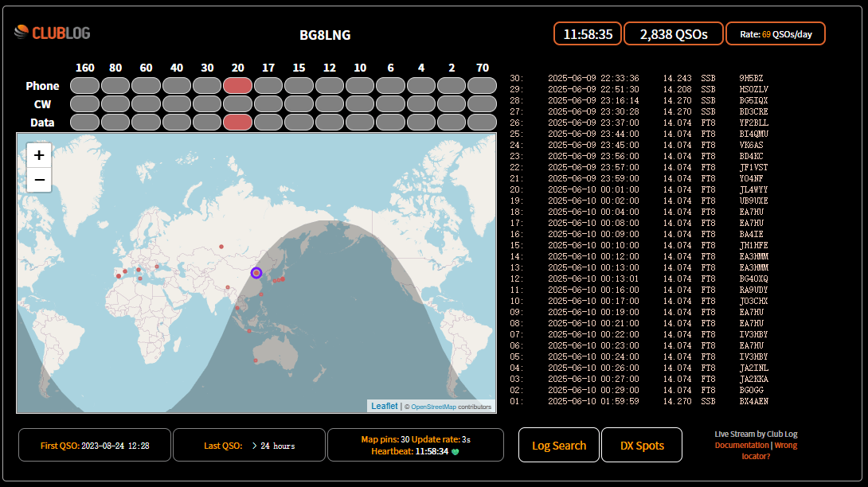This screenshot has width=868, height=487.
Task: Toggle the 20m Data filter pill
Action: tap(237, 123)
